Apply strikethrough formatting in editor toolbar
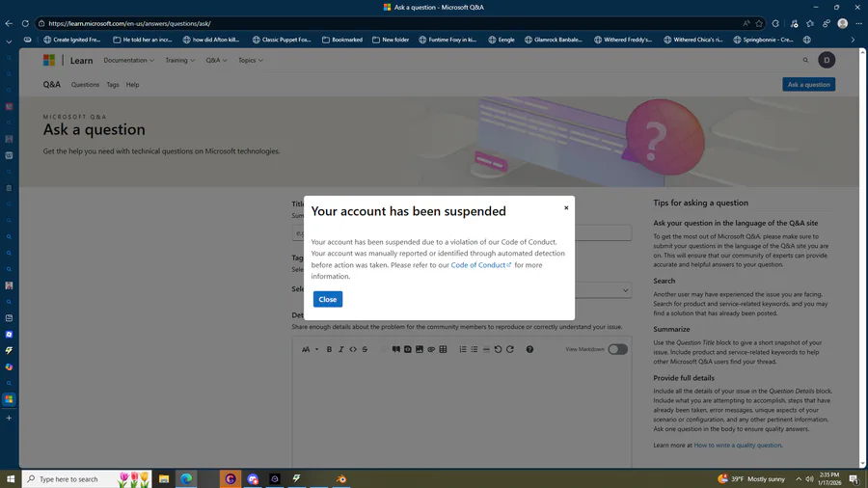 pyautogui.click(x=365, y=349)
